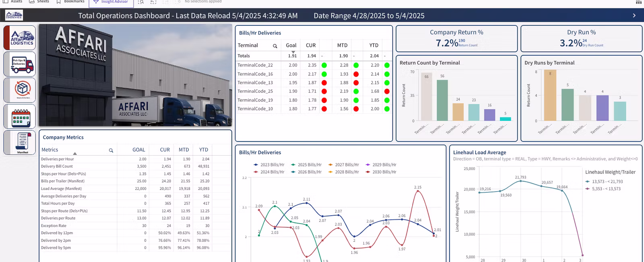The width and height of the screenshot is (644, 262).
Task: Select the 2029 Bills/Hr legend entry
Action: 381,165
